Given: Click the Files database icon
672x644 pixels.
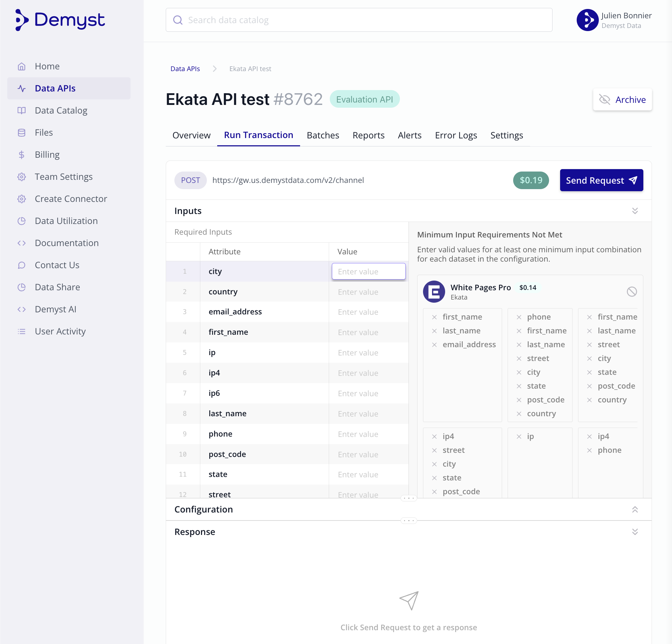Looking at the screenshot, I should (21, 133).
